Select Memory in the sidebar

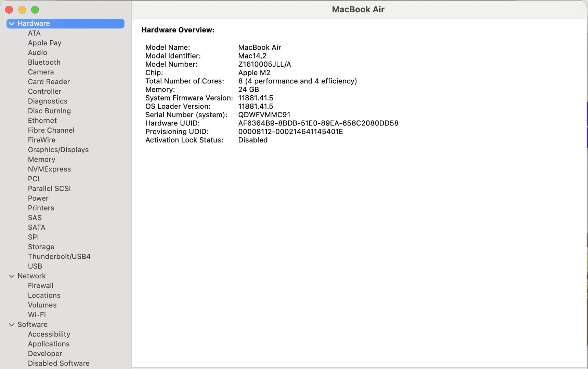[41, 159]
